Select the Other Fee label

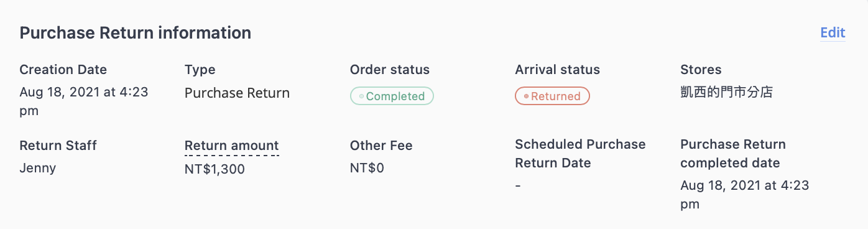tap(381, 146)
